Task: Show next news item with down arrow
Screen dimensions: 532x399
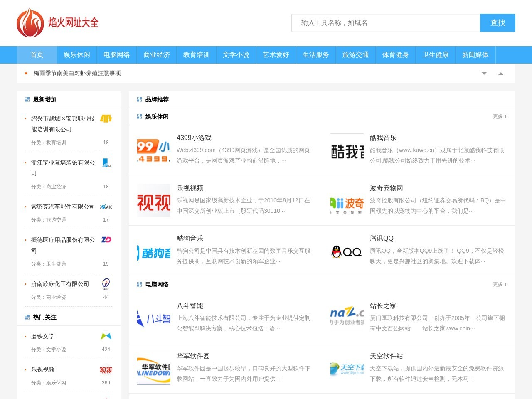Action: (x=484, y=73)
